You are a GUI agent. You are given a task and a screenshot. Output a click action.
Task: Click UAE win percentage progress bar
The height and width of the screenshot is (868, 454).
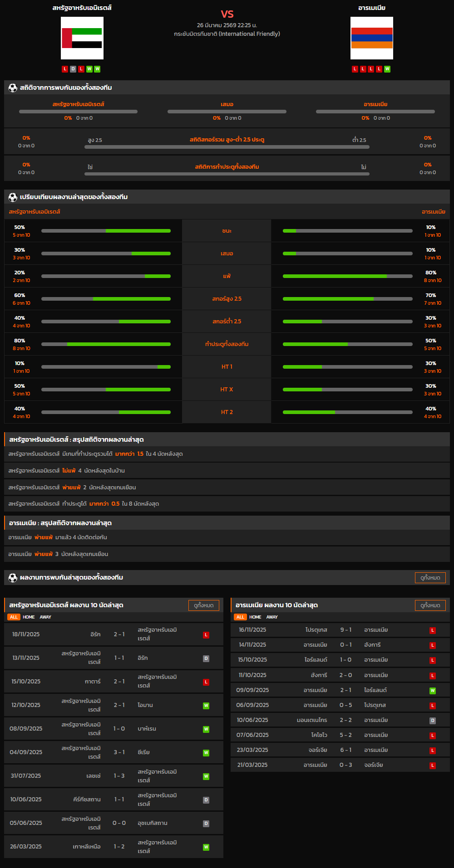106,231
